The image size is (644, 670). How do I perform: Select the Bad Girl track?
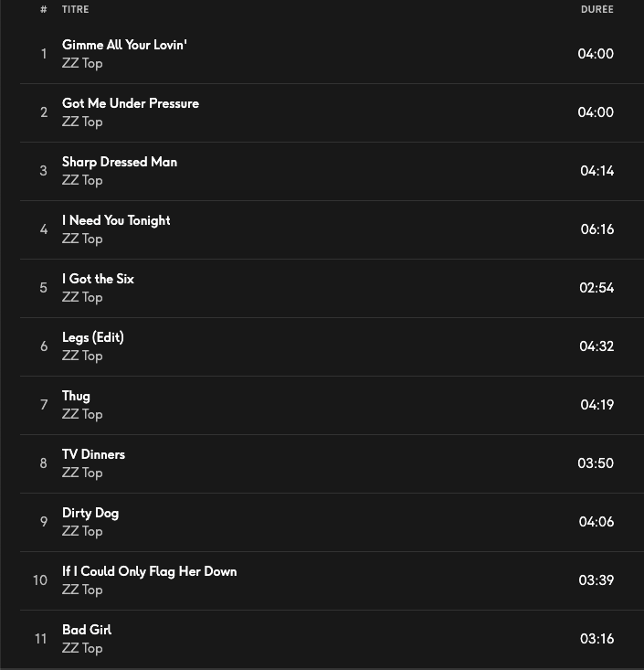(x=87, y=630)
